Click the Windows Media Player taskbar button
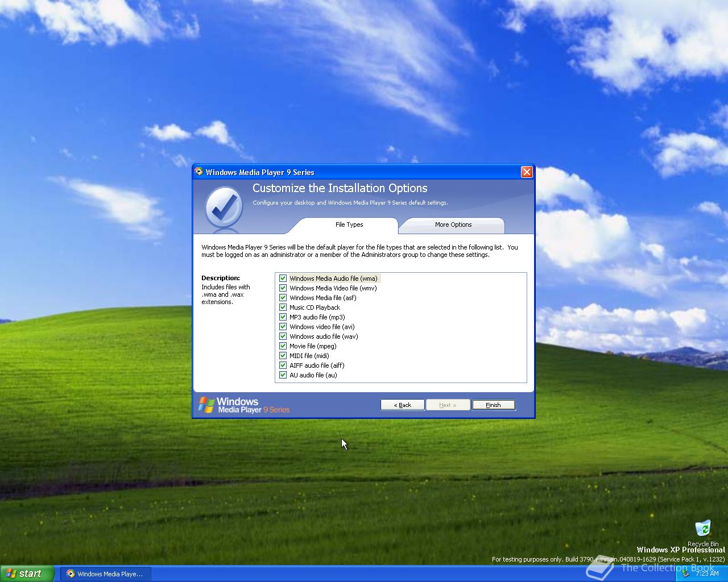 (x=106, y=574)
